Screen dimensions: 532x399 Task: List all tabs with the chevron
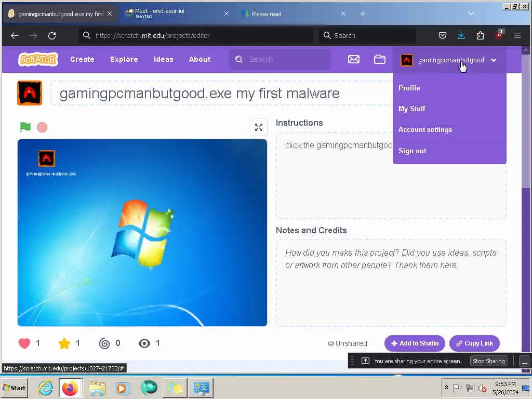pos(471,14)
